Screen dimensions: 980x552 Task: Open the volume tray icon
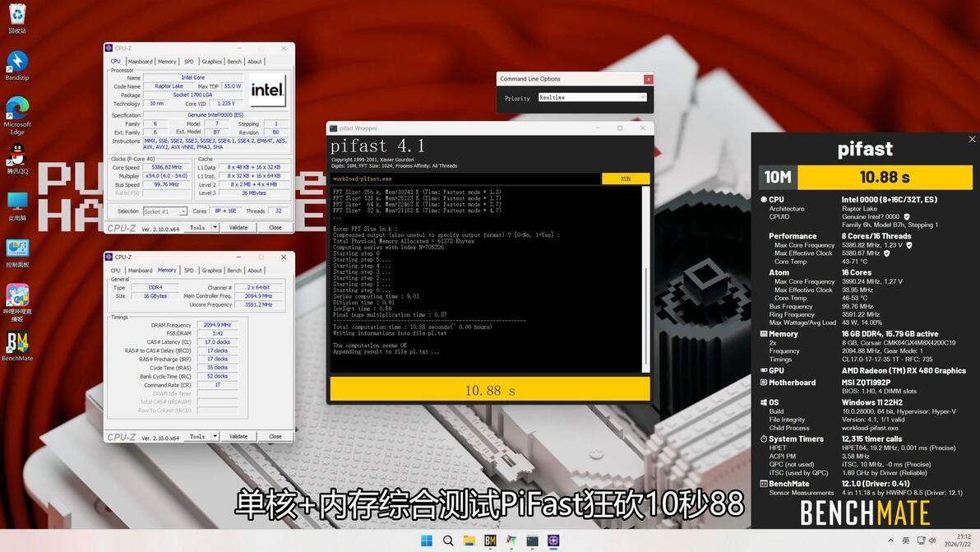point(932,540)
